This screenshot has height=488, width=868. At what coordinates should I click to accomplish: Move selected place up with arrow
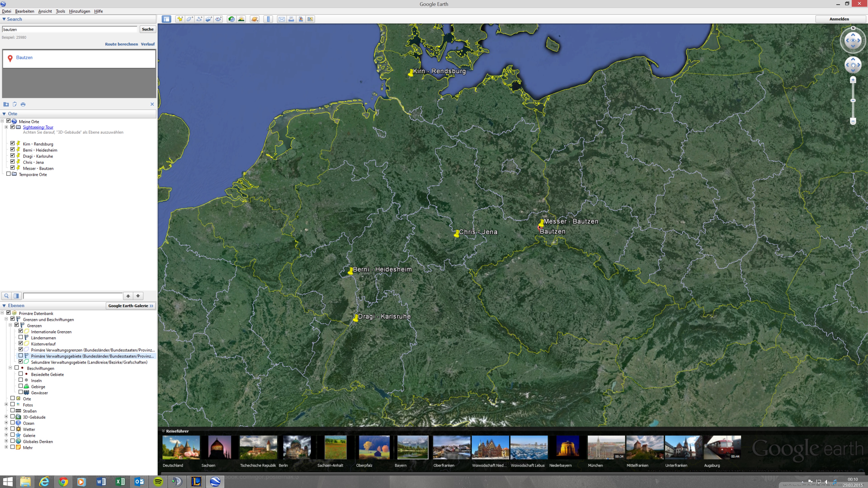coord(128,296)
